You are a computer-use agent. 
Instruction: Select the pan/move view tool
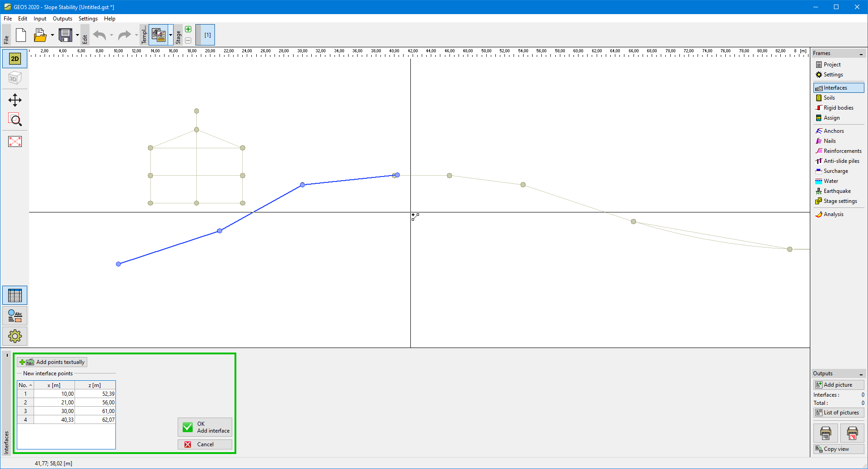pos(15,100)
